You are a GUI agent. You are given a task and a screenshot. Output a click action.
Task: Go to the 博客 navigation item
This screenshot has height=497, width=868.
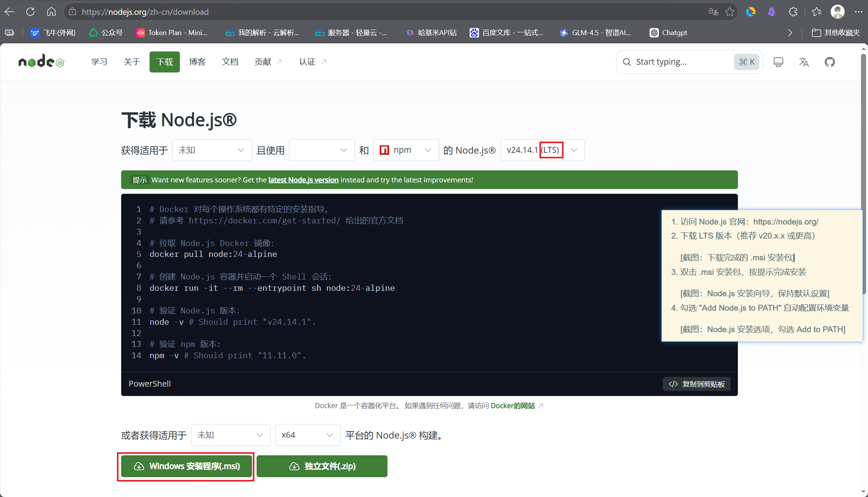197,62
